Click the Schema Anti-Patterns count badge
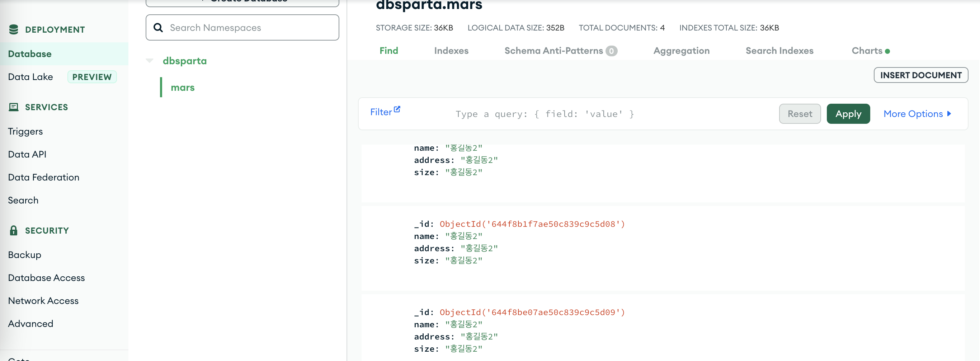Screen dimensions: 980x361 [611, 51]
